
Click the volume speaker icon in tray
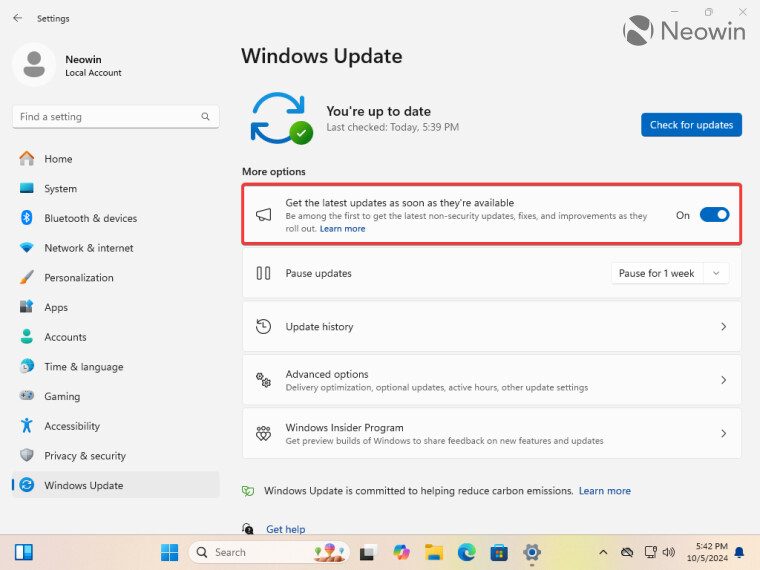point(669,552)
